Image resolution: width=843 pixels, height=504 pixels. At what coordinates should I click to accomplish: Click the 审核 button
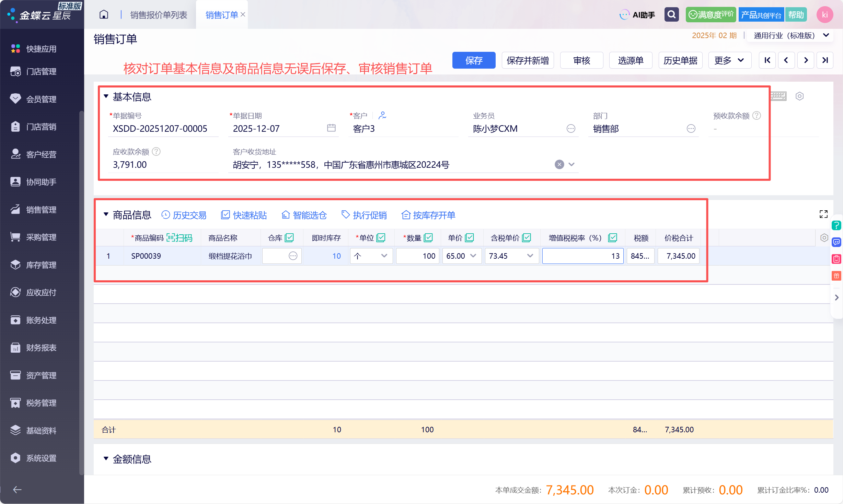(x=581, y=60)
